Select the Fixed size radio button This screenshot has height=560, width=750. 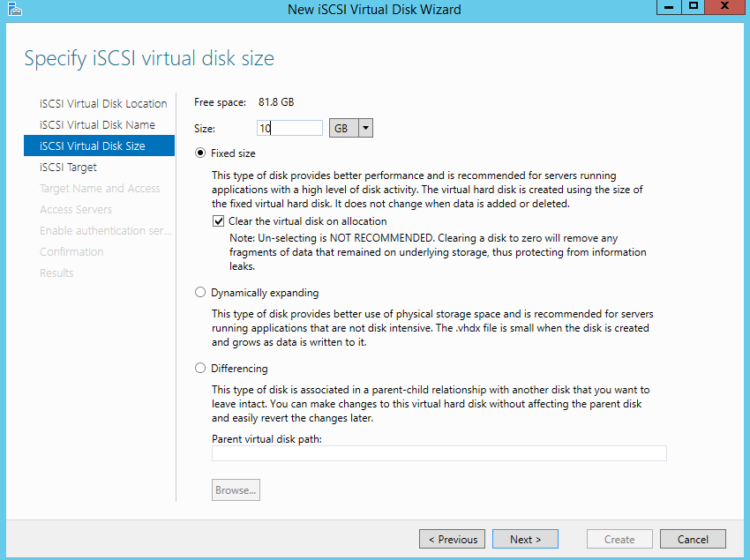tap(201, 153)
